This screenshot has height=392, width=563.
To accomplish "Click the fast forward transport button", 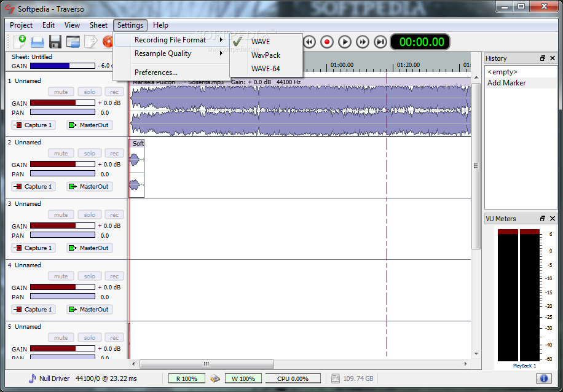I will (x=363, y=42).
